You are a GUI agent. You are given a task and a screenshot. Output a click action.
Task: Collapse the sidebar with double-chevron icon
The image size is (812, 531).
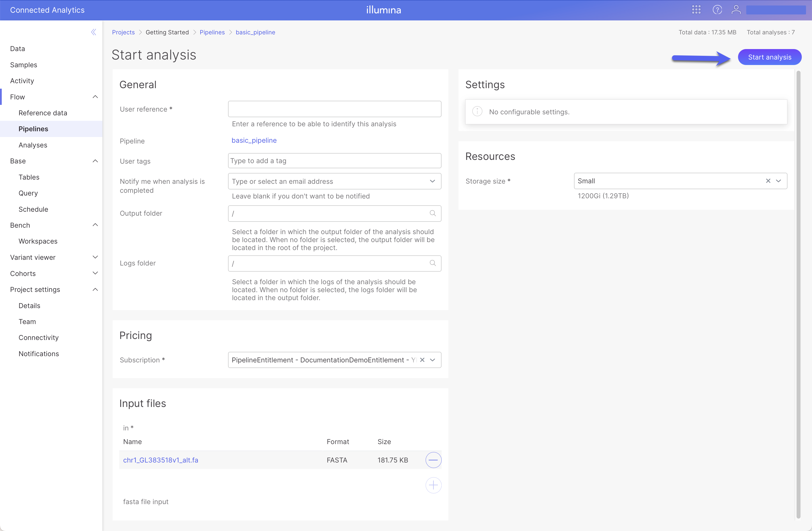click(93, 32)
